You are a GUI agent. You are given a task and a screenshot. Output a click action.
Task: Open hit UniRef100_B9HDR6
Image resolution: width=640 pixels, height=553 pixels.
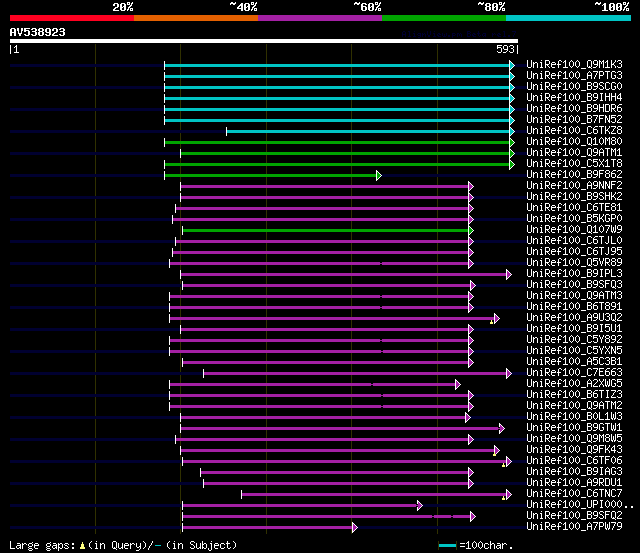tap(574, 109)
